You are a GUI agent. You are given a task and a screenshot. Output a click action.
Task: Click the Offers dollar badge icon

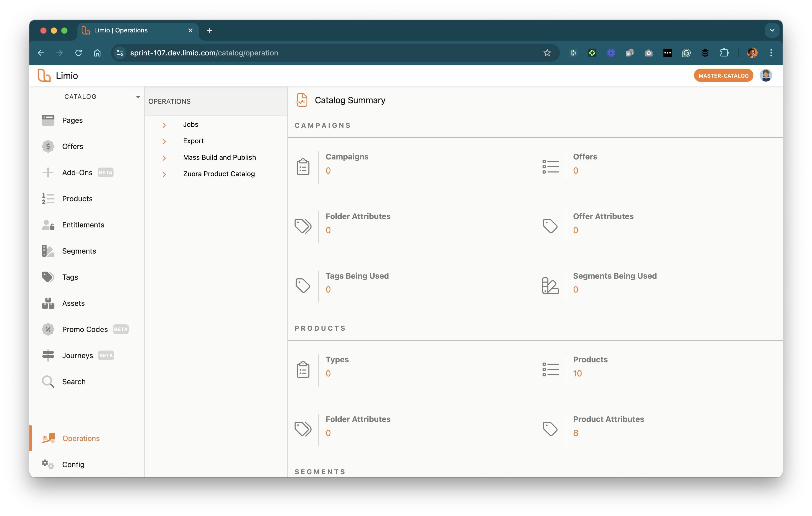(x=48, y=146)
